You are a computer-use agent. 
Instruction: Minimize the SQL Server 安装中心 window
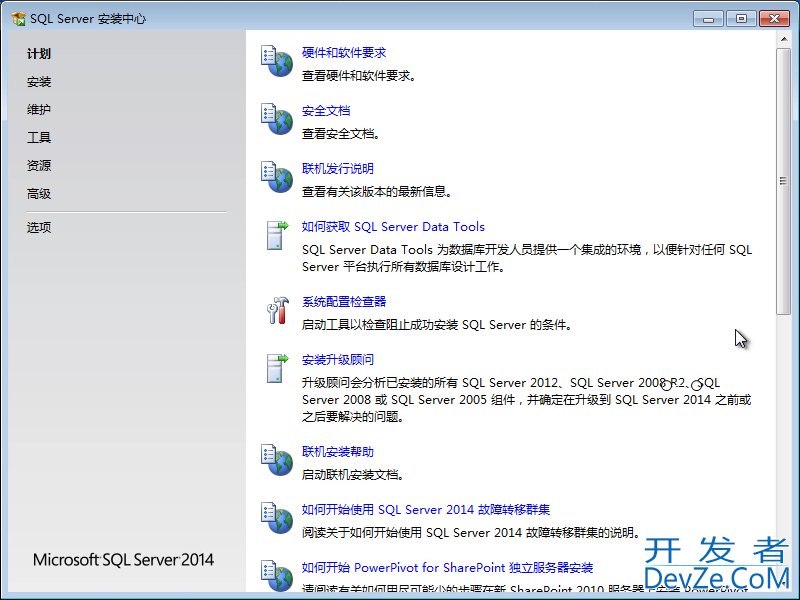[708, 19]
